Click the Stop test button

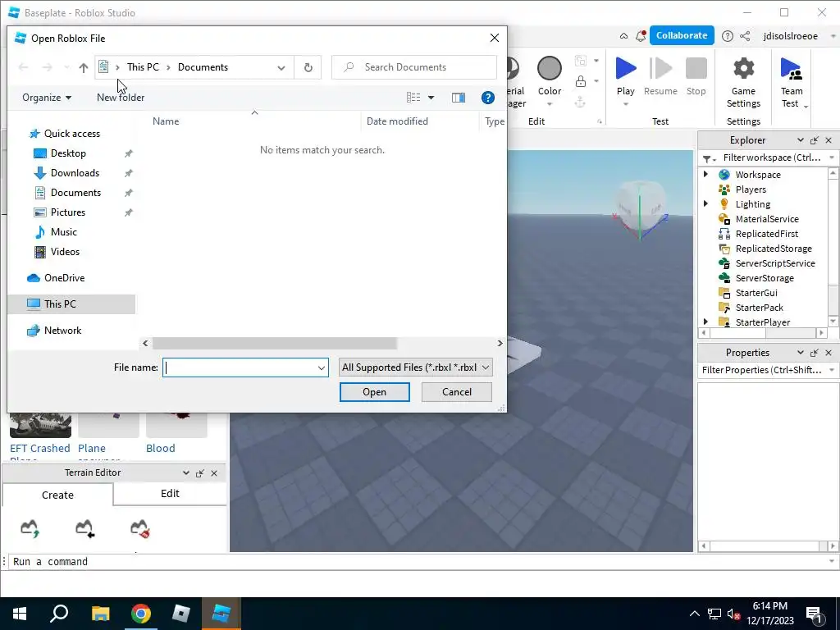click(696, 78)
